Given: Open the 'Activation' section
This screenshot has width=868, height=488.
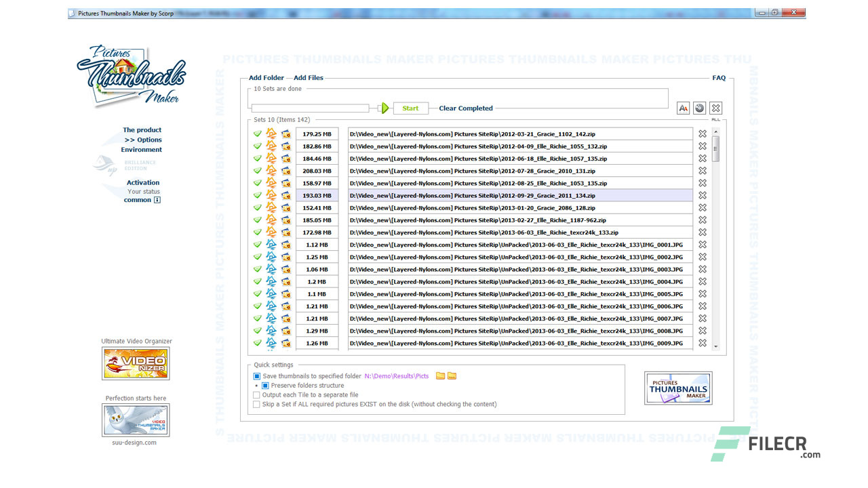Looking at the screenshot, I should pos(143,182).
